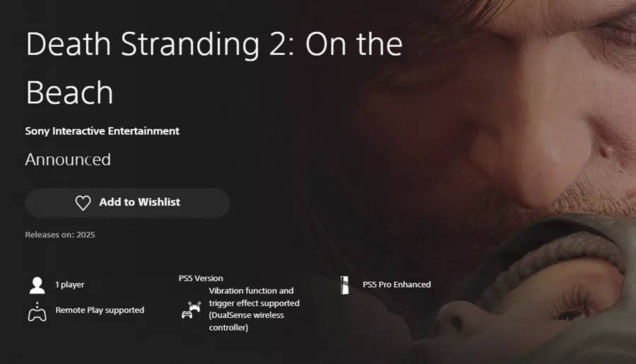Click the Remote Play controller icon

pyautogui.click(x=37, y=312)
